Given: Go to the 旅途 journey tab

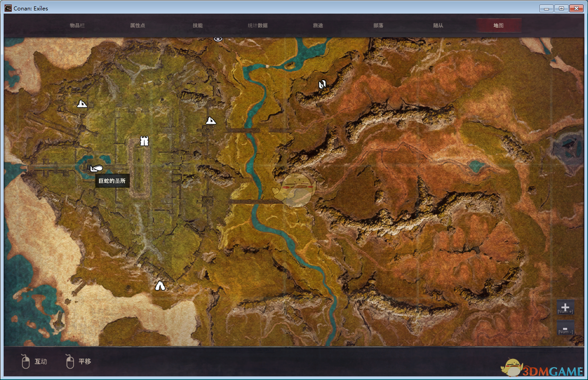Looking at the screenshot, I should click(x=318, y=25).
